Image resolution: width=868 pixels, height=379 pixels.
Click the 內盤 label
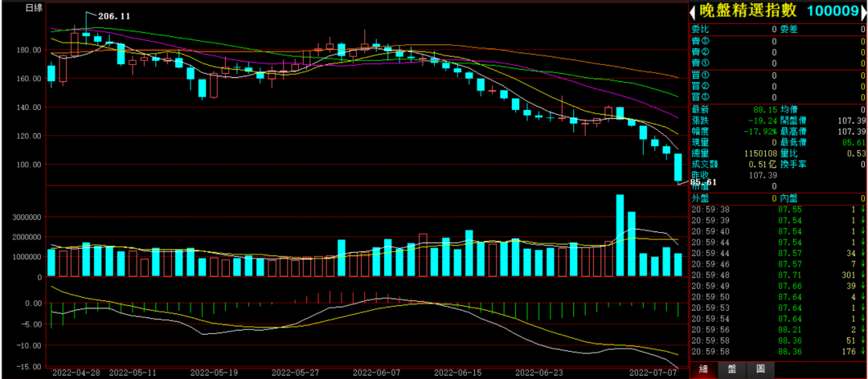(789, 198)
